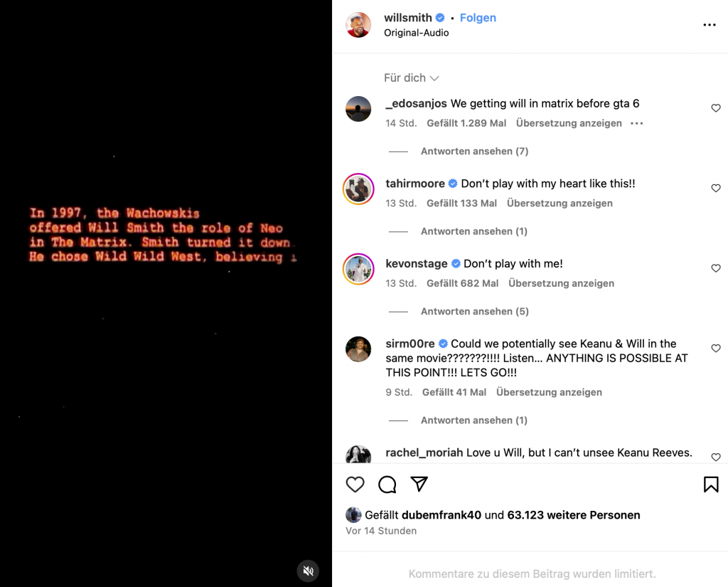Open the Für dich sorting dropdown
Viewport: 728px width, 587px height.
click(412, 78)
